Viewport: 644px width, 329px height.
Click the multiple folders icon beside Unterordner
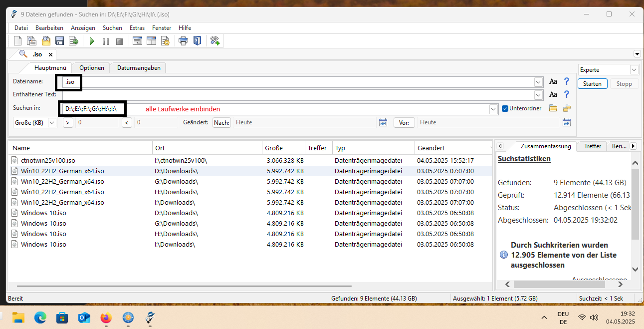tap(567, 108)
